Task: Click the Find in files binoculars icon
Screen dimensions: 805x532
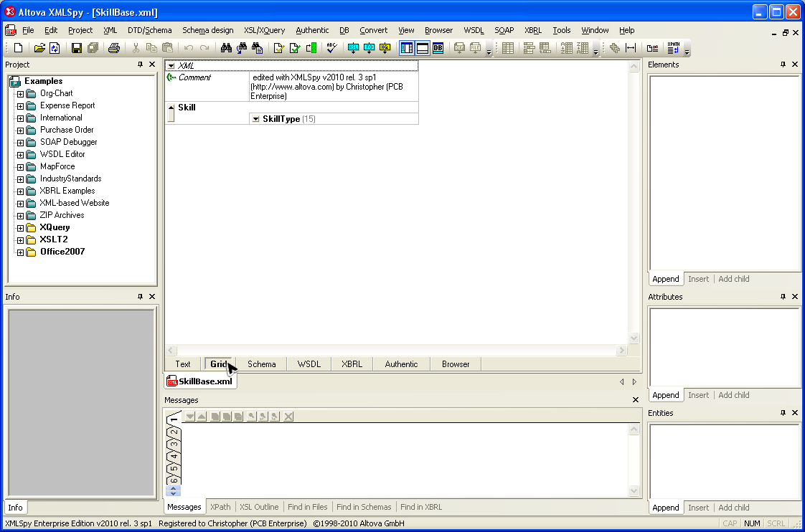Action: [x=257, y=48]
